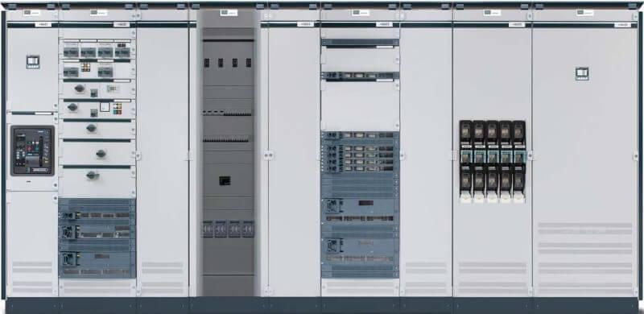Toggle the rotary switch on the third drawer
644x314 pixels.
(x=79, y=88)
